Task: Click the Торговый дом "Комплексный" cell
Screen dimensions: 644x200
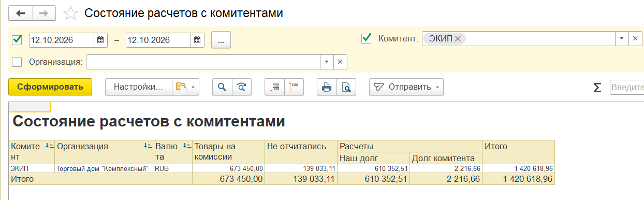Action: pyautogui.click(x=104, y=168)
